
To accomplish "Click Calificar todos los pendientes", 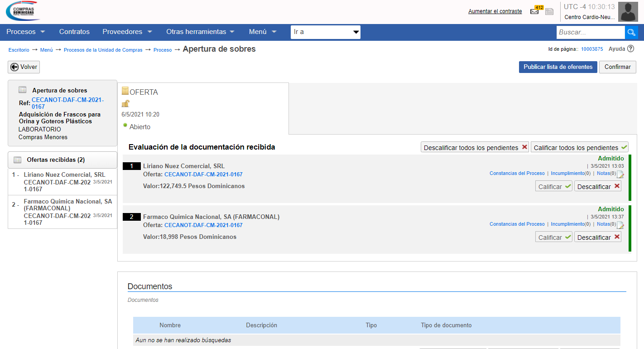I will click(579, 148).
